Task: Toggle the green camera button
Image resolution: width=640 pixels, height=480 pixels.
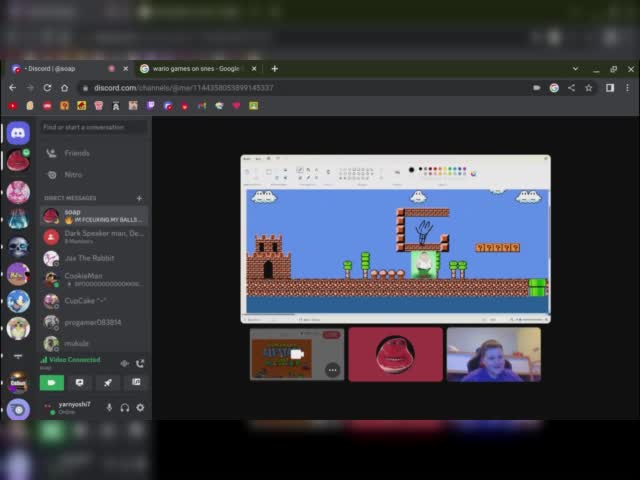Action: pyautogui.click(x=51, y=382)
